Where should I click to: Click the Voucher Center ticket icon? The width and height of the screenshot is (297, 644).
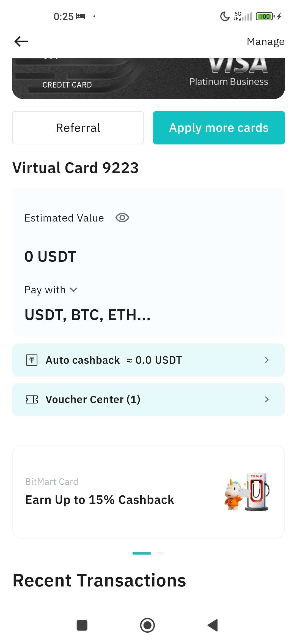(32, 399)
